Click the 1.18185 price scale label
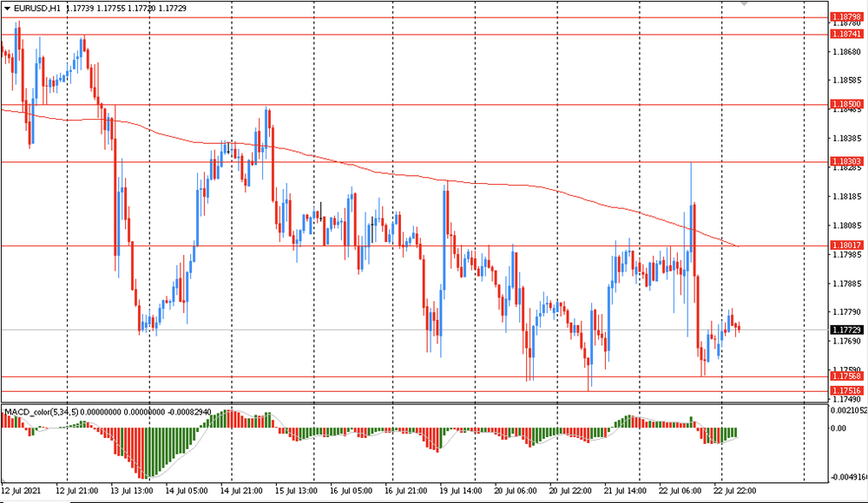 (847, 197)
